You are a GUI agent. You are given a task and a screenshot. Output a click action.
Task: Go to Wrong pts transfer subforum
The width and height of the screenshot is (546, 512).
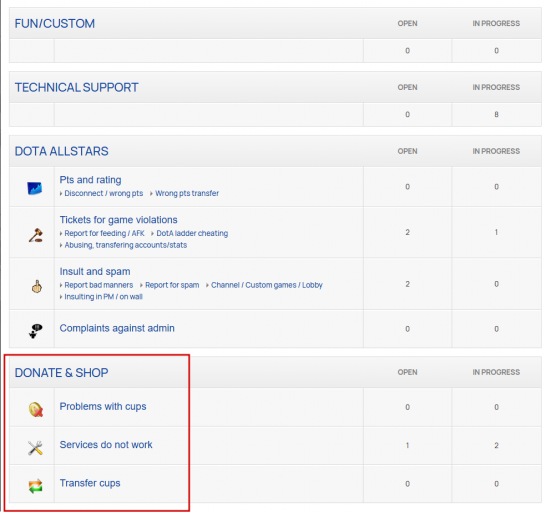point(187,193)
